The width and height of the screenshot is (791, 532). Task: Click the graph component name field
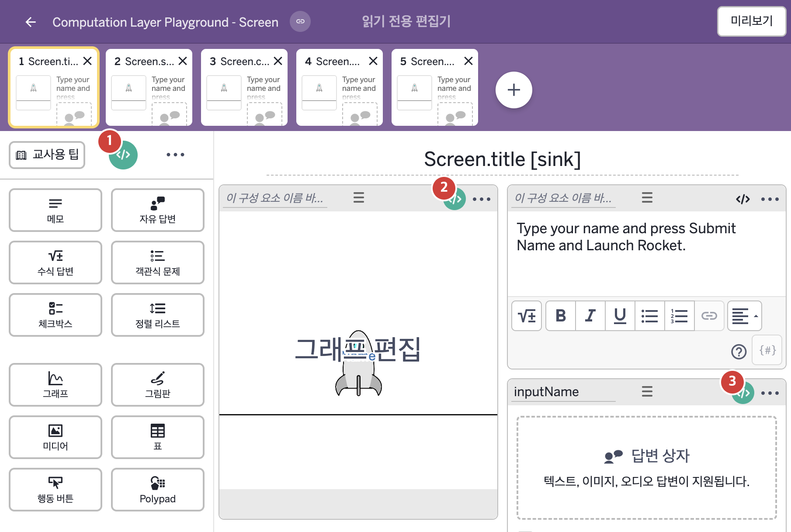tap(275, 198)
